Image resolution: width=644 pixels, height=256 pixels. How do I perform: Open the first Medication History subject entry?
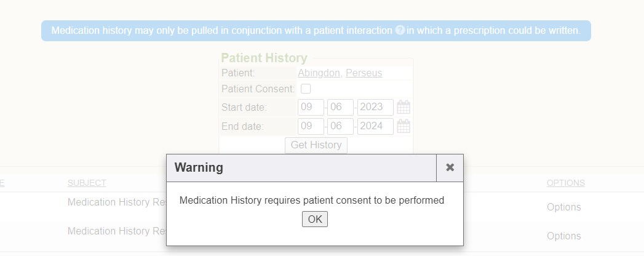tap(116, 202)
